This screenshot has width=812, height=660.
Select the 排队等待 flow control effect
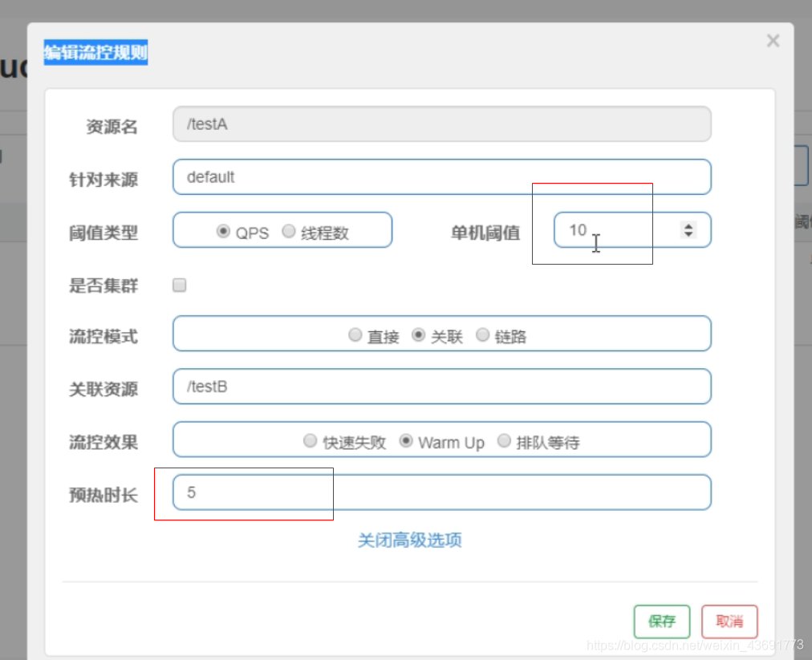click(x=504, y=440)
